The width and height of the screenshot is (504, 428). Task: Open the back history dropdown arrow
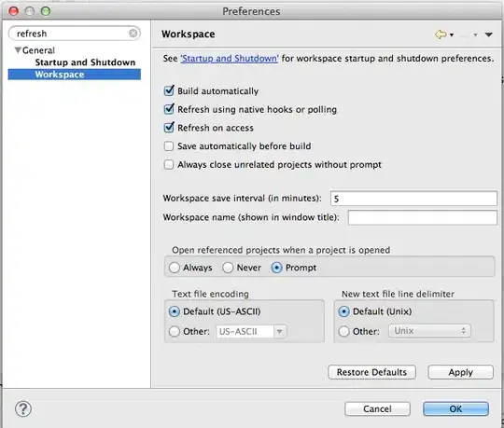(x=452, y=35)
